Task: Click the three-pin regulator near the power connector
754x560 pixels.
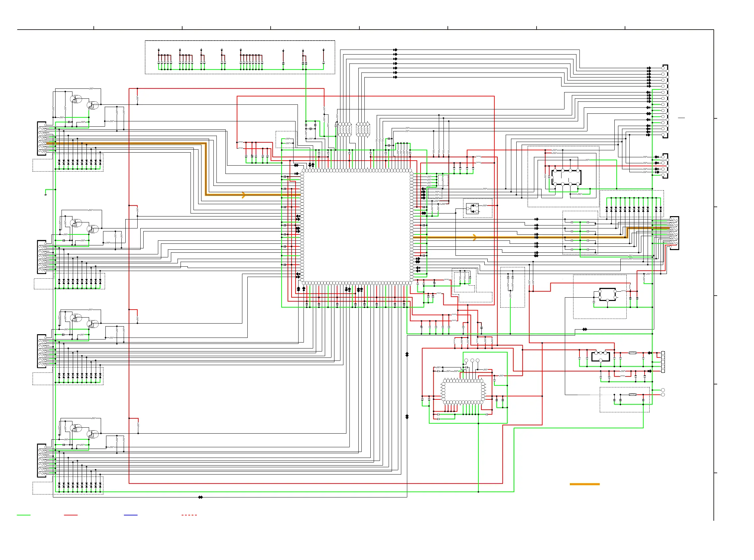Action: [600, 356]
